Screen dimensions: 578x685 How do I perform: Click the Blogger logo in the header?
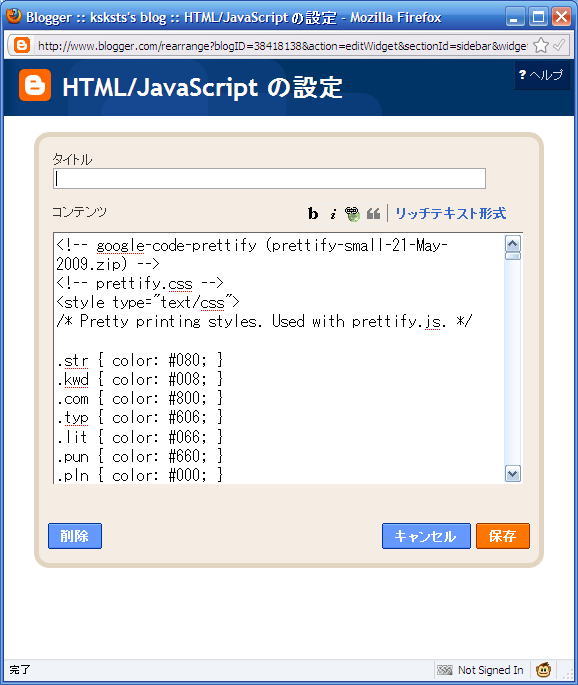coord(35,85)
